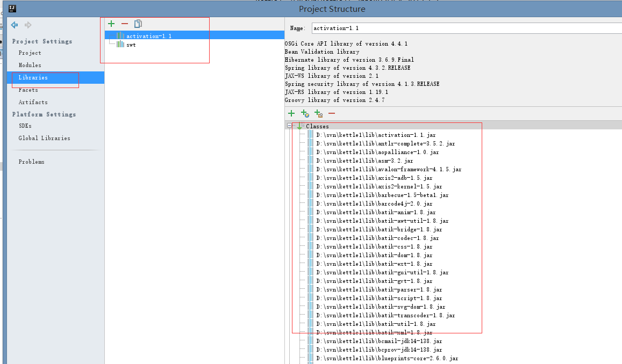Image resolution: width=622 pixels, height=364 pixels.
Task: Collapse the Classes tree node
Action: point(289,126)
